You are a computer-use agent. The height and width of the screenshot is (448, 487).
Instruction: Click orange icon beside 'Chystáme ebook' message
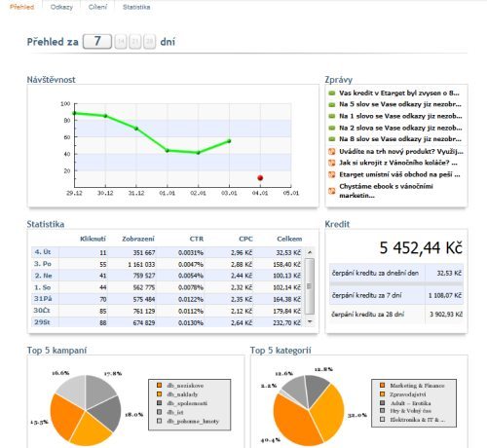tap(331, 191)
